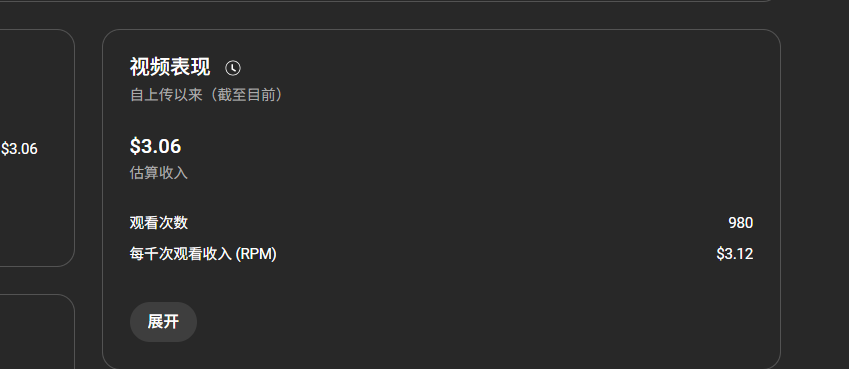Click the (RPM) abbreviation text

coord(256,254)
